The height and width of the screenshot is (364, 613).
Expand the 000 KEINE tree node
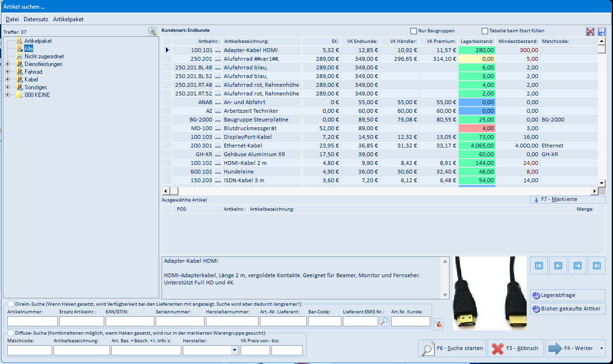tap(7, 95)
